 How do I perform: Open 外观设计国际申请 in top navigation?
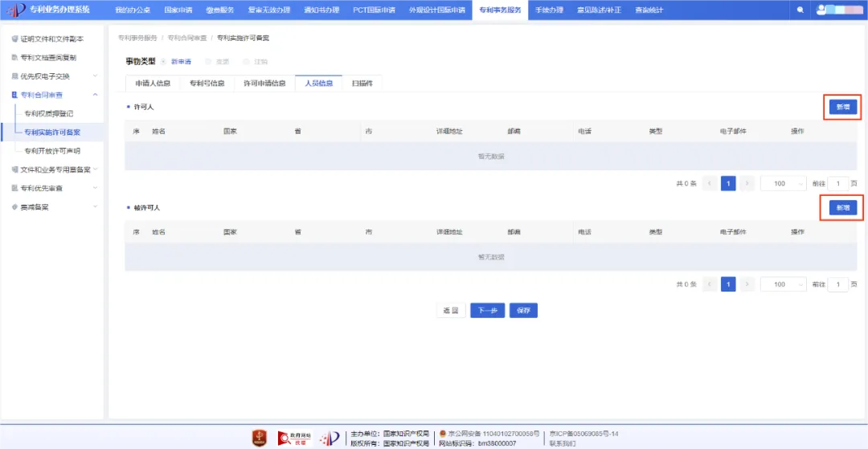tap(436, 10)
